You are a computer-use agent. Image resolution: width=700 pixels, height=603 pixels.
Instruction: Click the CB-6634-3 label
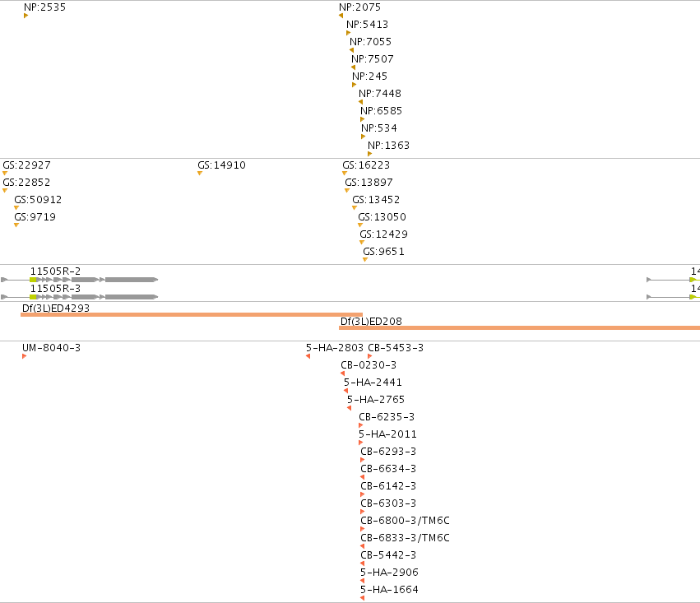pos(388,469)
